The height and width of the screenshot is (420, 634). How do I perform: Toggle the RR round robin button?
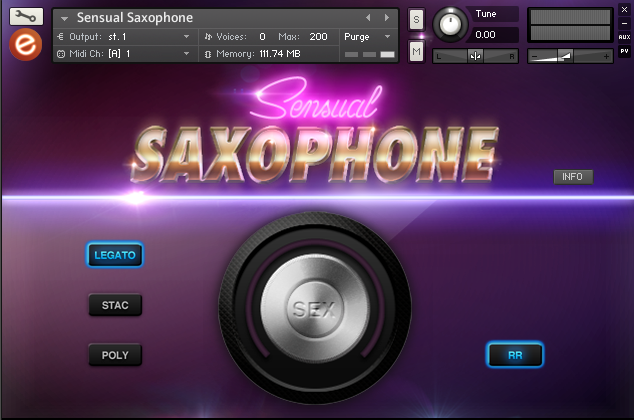point(515,355)
